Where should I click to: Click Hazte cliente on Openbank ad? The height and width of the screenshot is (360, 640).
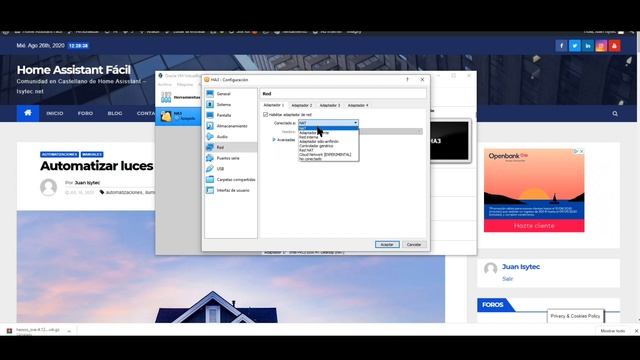(x=534, y=226)
